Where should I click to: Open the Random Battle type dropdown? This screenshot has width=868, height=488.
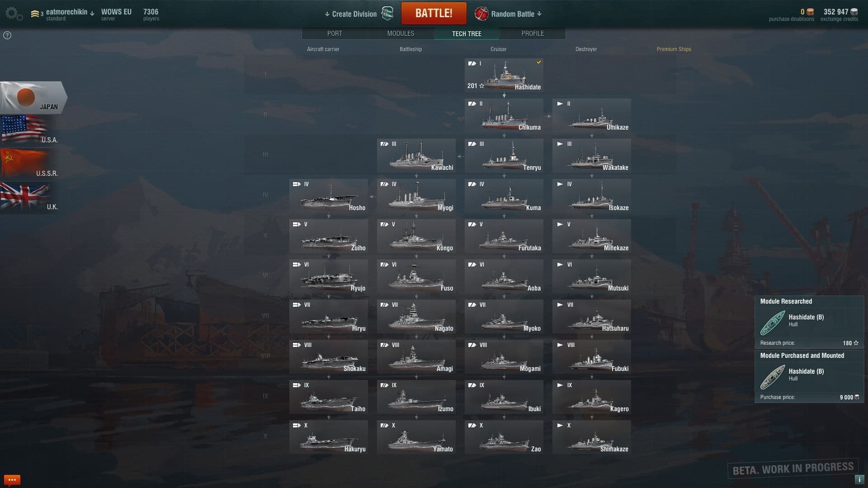[539, 14]
